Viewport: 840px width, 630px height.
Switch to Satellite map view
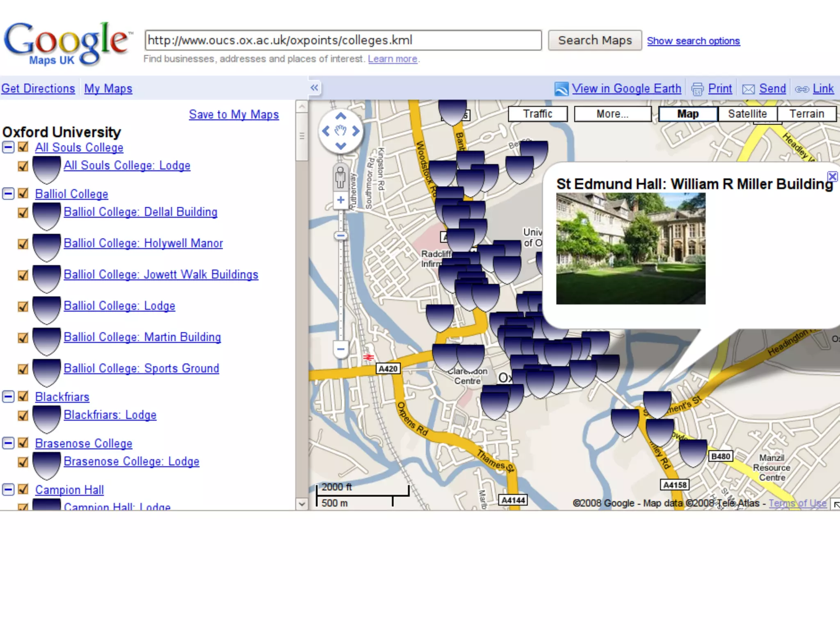(747, 114)
